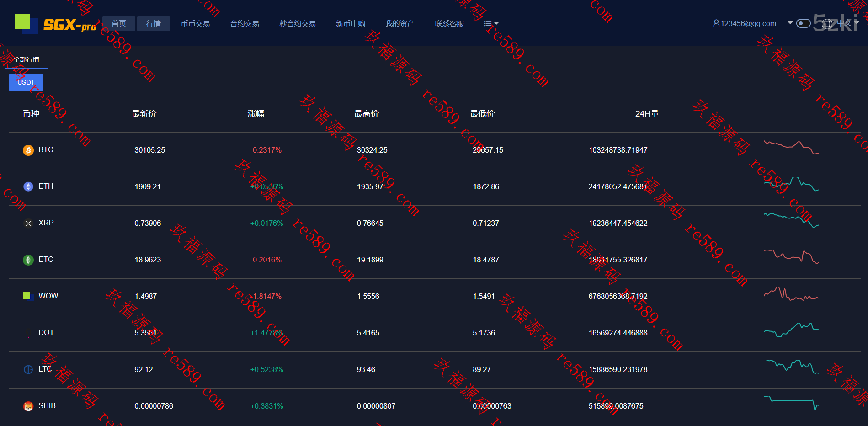Click the SHIB trend sparkline chart
Viewport: 868px width, 426px height.
791,403
